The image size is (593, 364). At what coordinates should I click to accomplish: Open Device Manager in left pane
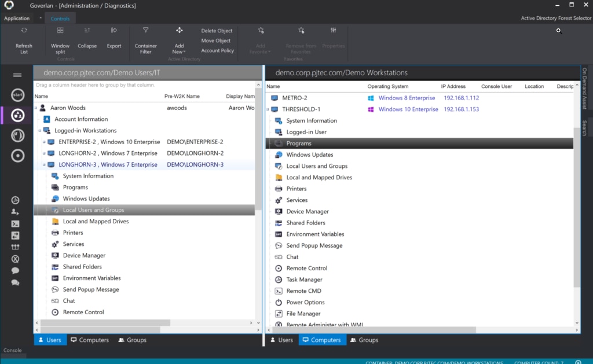coord(84,255)
